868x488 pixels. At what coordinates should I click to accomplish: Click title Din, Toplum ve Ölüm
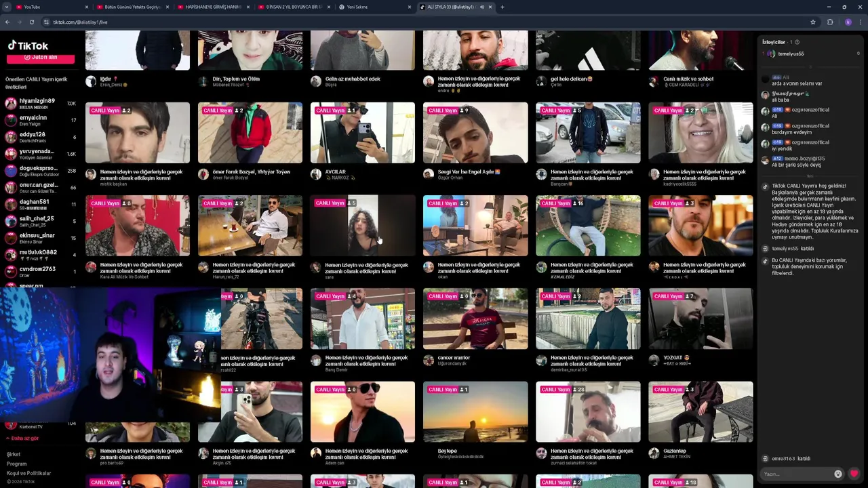[236, 79]
